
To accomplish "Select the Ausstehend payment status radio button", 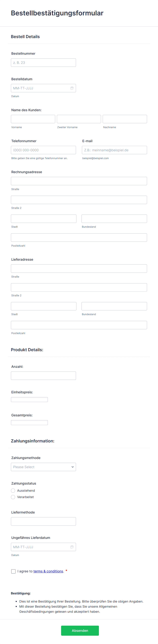I will (x=13, y=490).
